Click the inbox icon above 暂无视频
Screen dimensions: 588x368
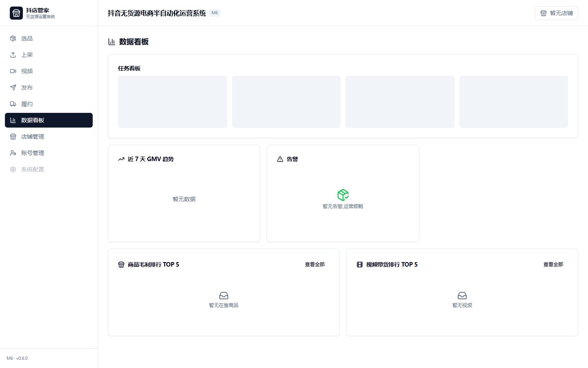point(462,296)
